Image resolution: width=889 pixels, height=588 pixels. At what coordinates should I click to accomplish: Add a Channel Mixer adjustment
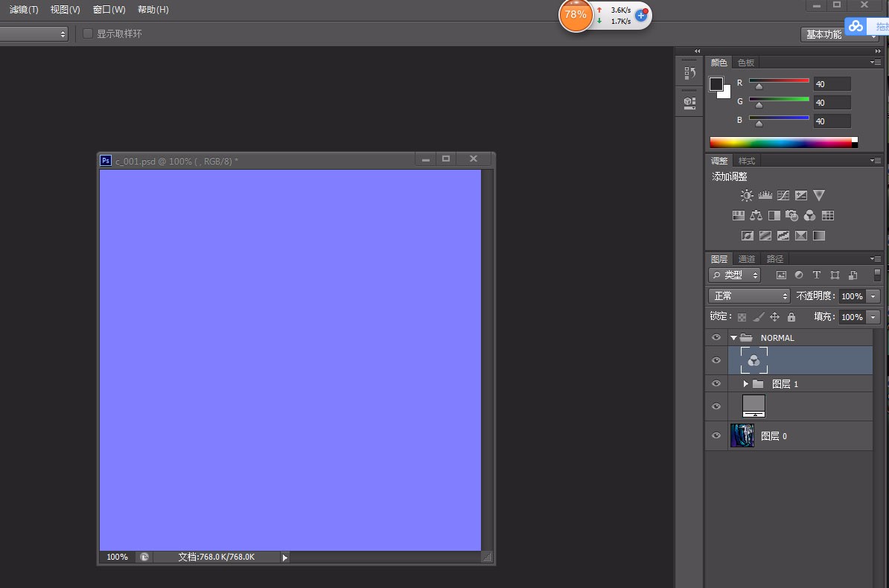[x=809, y=216]
